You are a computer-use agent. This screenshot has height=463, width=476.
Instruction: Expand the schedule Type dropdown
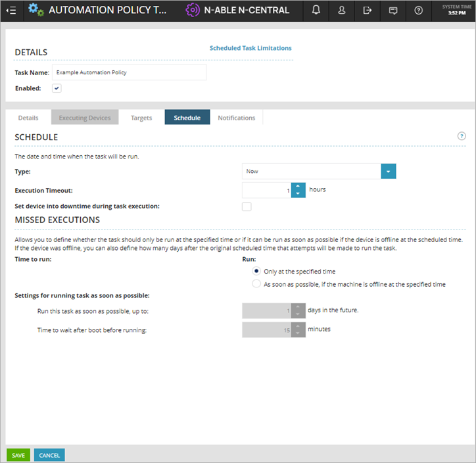[x=388, y=171]
